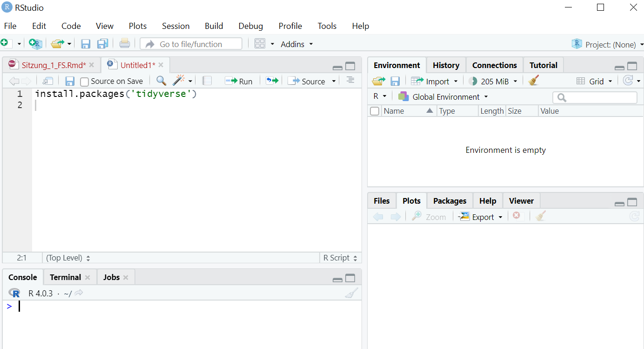Screen dimensions: 644x349
Task: Click the compile report notebook icon
Action: (207, 81)
